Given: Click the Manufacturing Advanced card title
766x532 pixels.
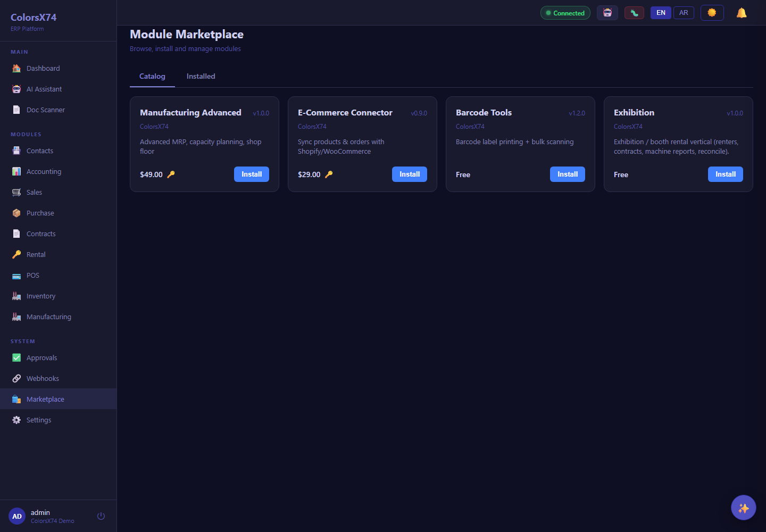Looking at the screenshot, I should (190, 113).
